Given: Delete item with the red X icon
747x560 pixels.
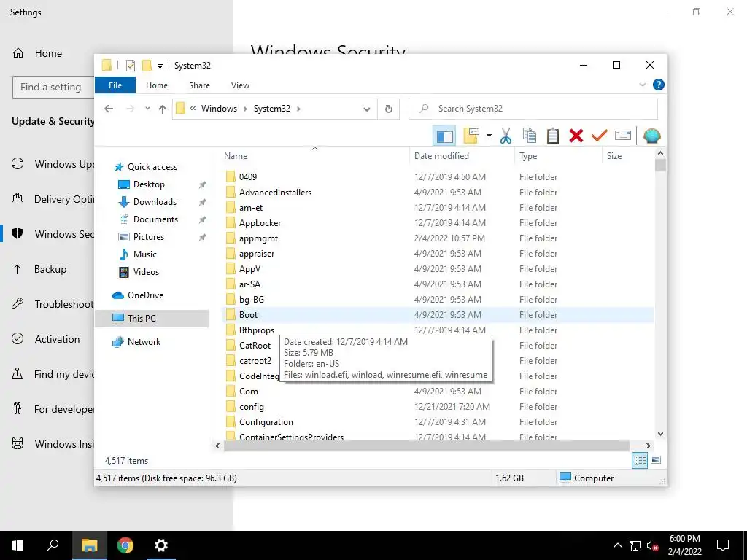Looking at the screenshot, I should (x=576, y=136).
